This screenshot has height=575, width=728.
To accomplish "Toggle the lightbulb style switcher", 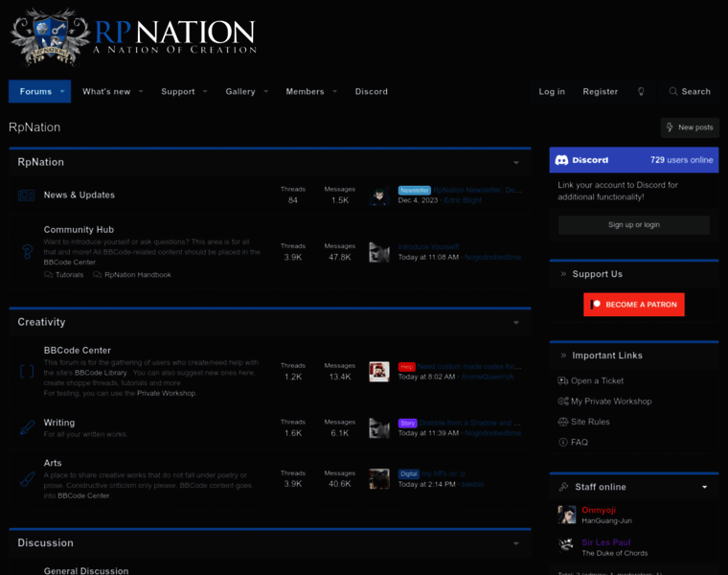I will click(641, 92).
